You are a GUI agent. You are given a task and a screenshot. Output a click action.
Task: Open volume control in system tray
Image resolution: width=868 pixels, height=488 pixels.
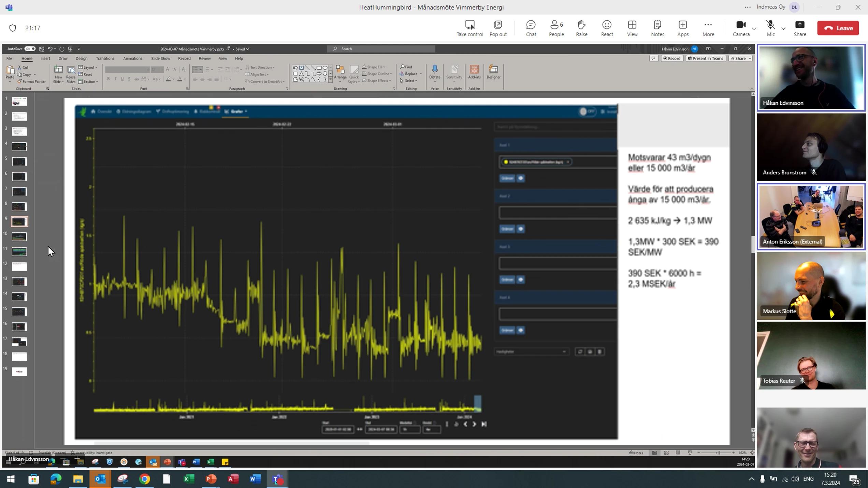tap(795, 479)
